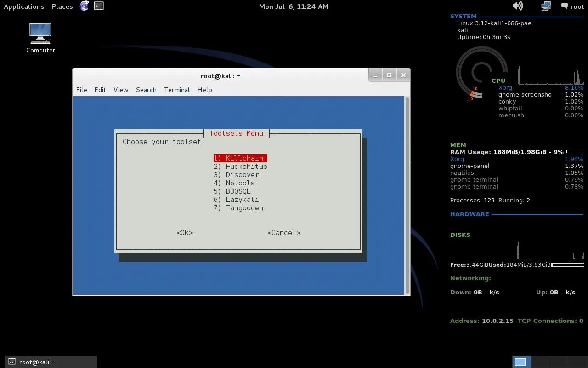Launch terminal from top panel icon
The image size is (588, 368).
pos(99,6)
